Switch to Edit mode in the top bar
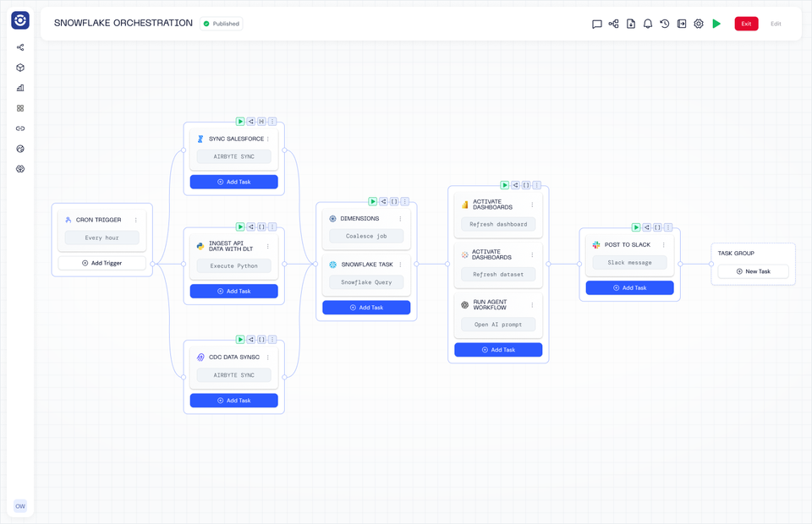The image size is (812, 524). (x=776, y=24)
